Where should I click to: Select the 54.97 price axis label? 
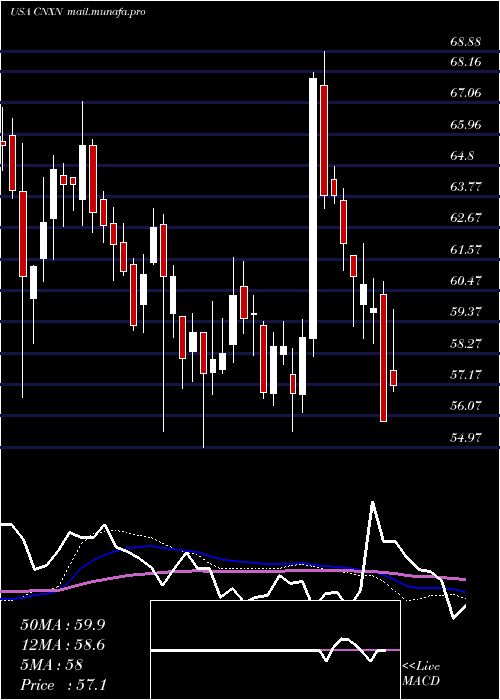tap(466, 438)
